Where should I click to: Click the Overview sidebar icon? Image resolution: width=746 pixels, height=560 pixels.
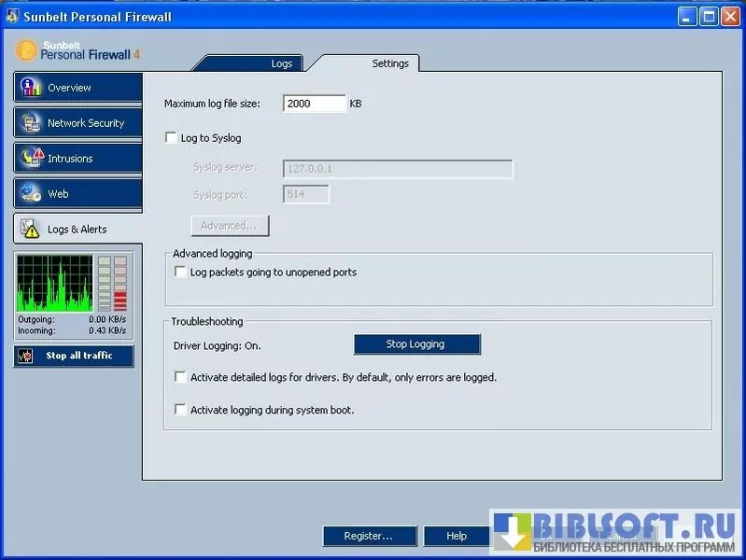pyautogui.click(x=32, y=88)
